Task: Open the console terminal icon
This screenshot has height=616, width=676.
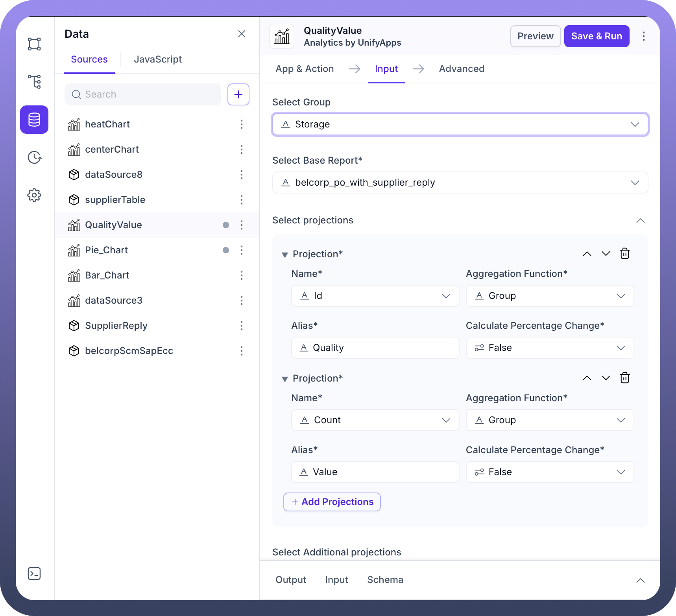Action: click(34, 574)
